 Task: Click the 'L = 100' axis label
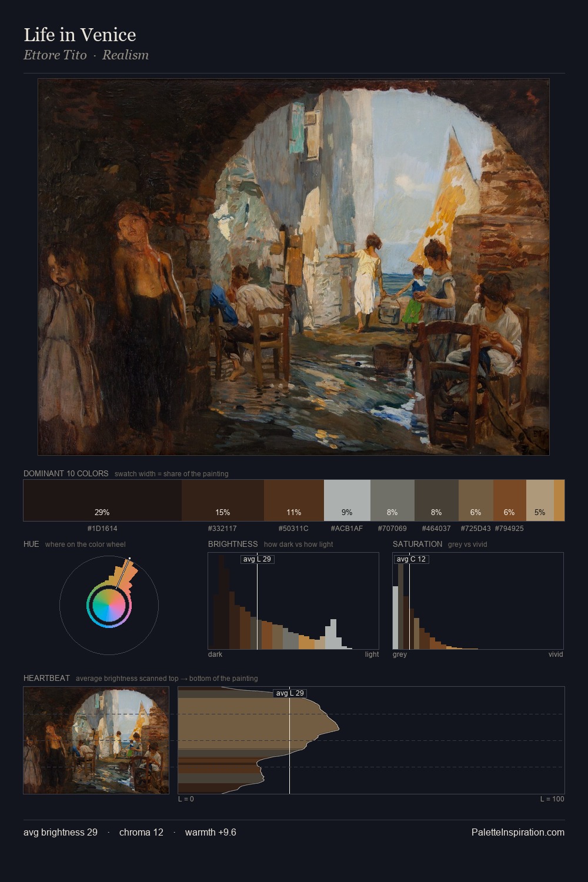(552, 799)
